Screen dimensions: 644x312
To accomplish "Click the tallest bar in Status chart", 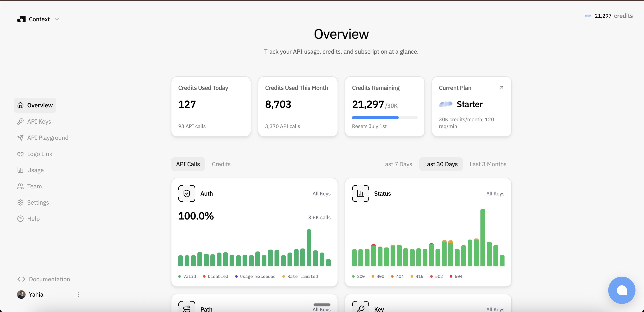I will 483,237.
